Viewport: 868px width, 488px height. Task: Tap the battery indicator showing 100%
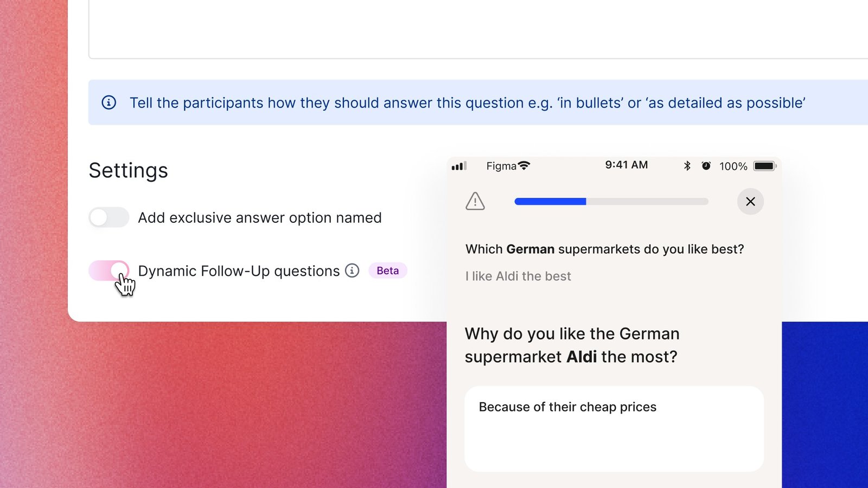[764, 166]
